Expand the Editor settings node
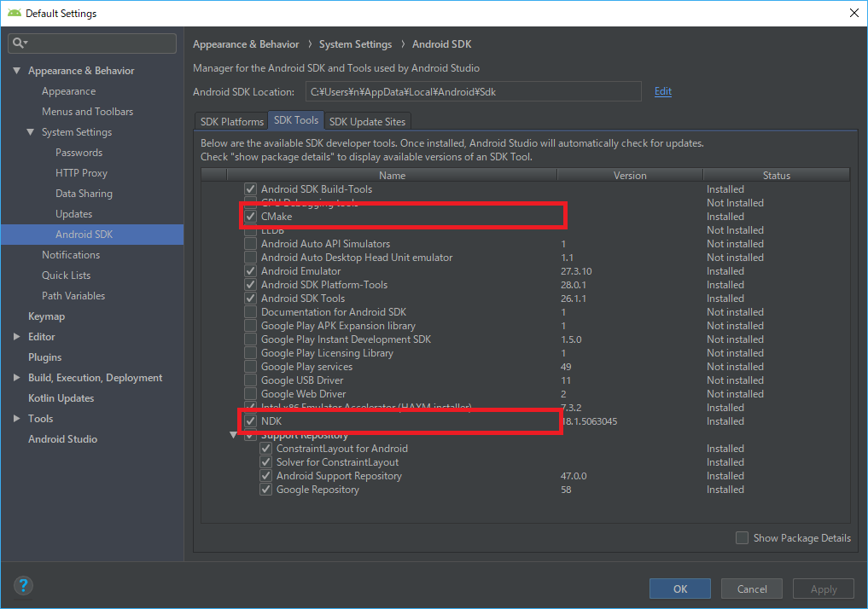 pos(16,336)
